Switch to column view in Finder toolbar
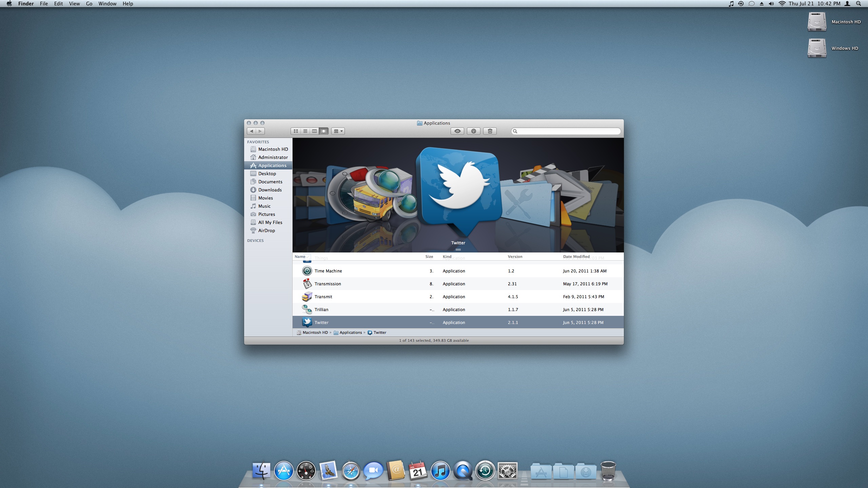The image size is (868, 488). pyautogui.click(x=314, y=131)
